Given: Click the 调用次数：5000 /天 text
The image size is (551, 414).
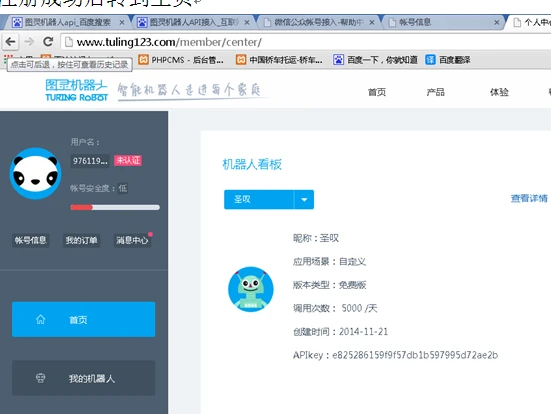Looking at the screenshot, I should pyautogui.click(x=335, y=308).
